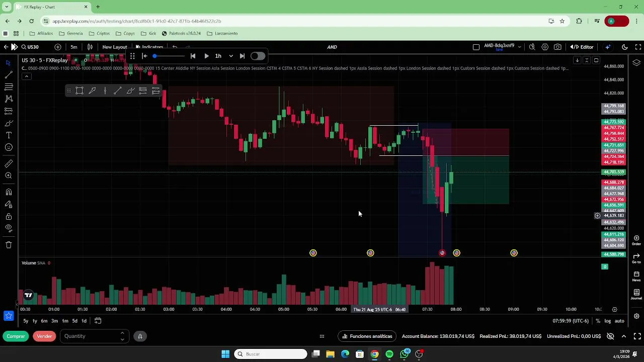Click the Vender sell button

(44, 336)
